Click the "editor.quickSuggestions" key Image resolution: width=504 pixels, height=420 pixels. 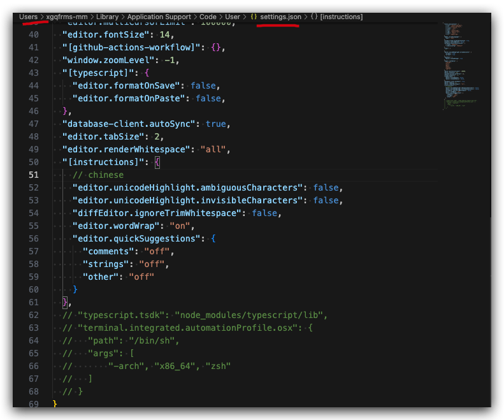[x=136, y=238]
